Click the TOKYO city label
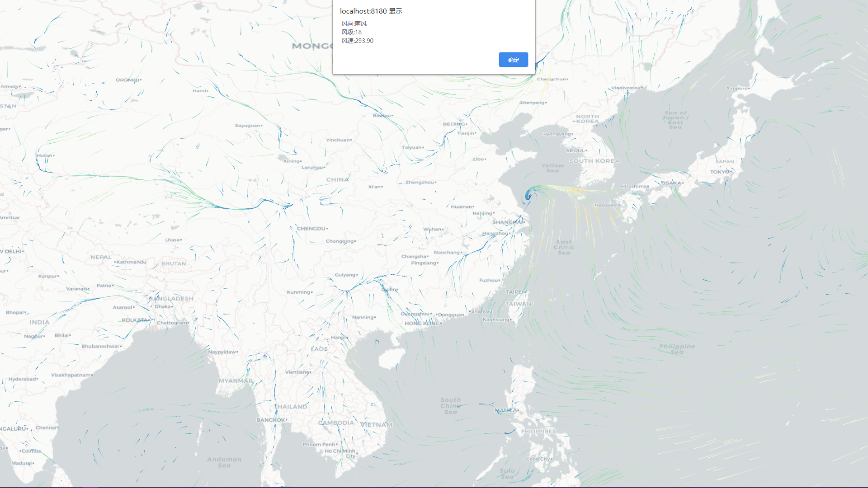Viewport: 868px width, 488px height. coord(720,172)
